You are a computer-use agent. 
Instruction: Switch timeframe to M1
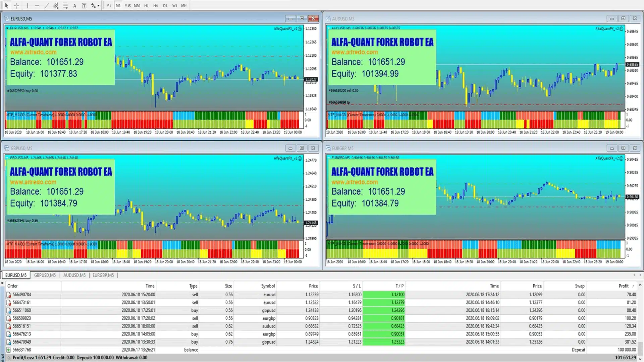point(109,6)
